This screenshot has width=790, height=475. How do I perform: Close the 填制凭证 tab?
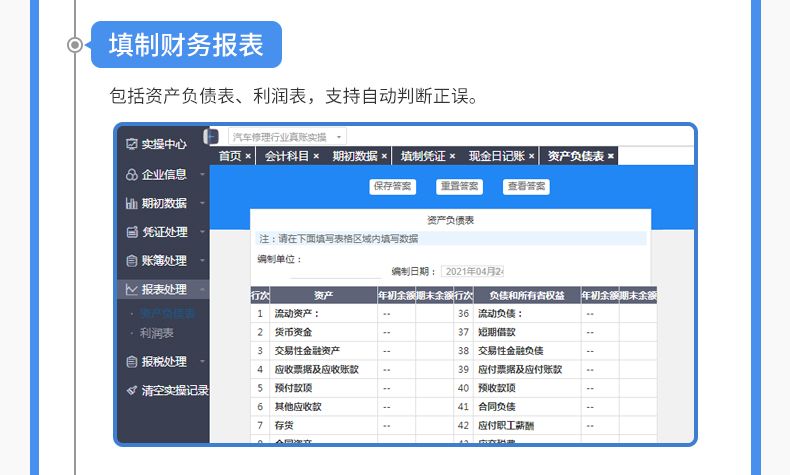[452, 157]
